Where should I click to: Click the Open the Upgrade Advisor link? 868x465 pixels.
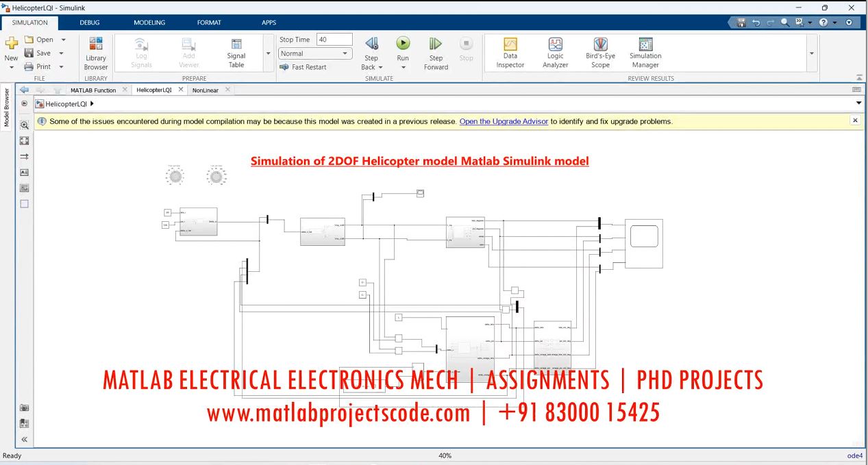[x=504, y=121]
